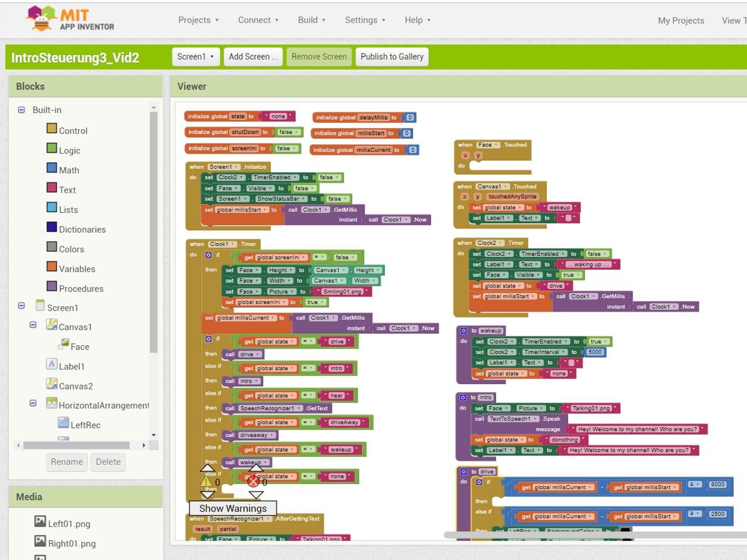Click the yellow warning triangle indicator
The width and height of the screenshot is (747, 560).
pos(207,482)
